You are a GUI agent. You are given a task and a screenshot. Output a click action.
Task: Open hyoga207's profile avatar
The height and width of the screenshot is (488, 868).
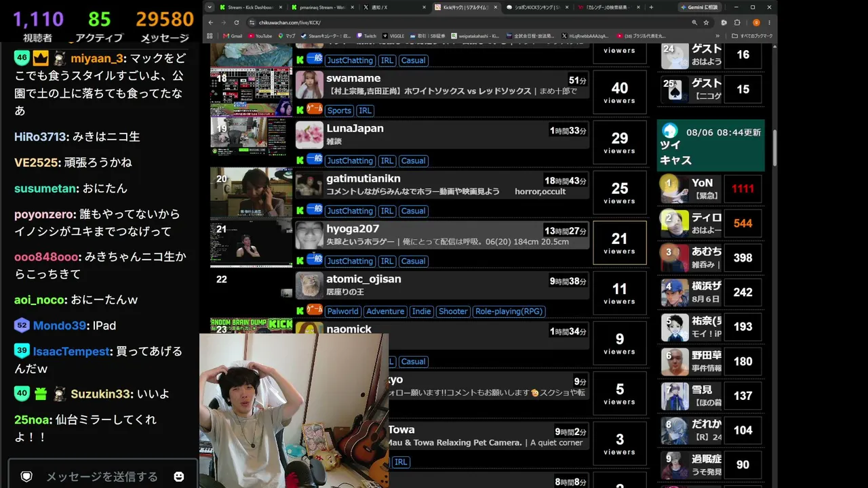pyautogui.click(x=309, y=235)
